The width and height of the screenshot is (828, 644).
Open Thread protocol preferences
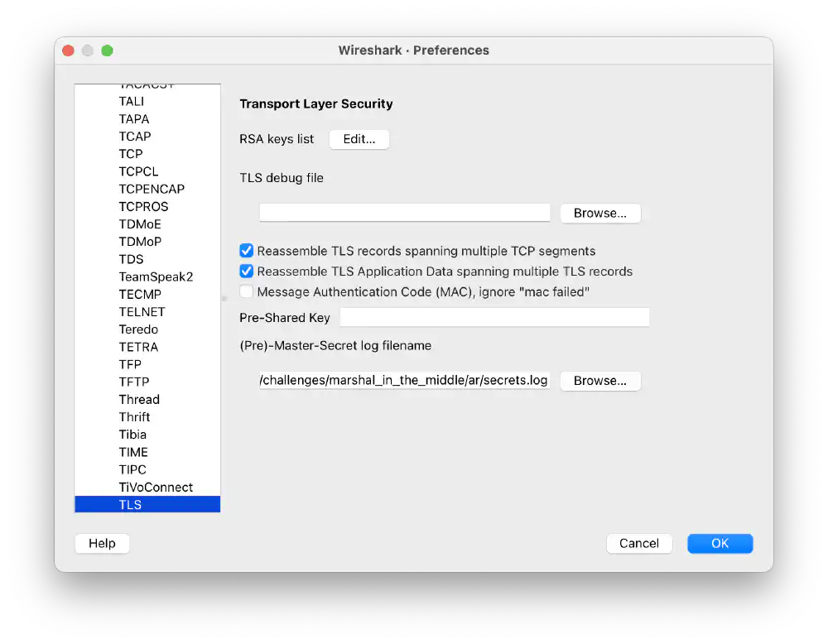click(138, 399)
